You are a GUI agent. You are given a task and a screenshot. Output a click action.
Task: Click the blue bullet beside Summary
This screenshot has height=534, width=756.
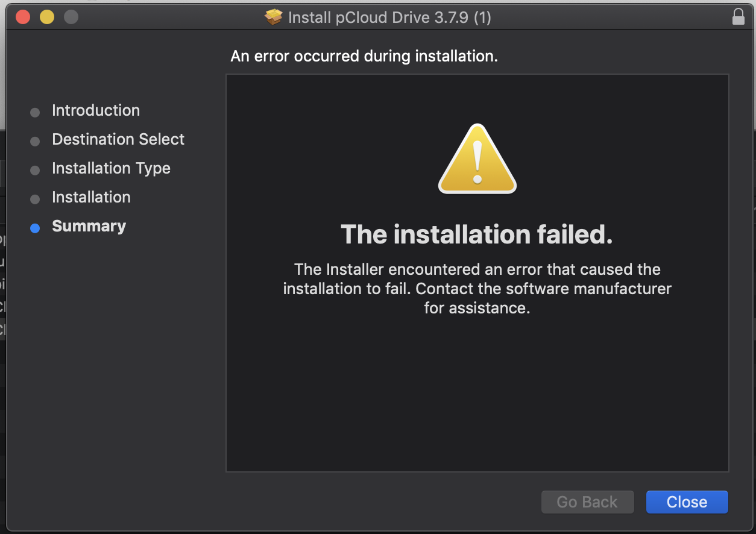(x=35, y=228)
